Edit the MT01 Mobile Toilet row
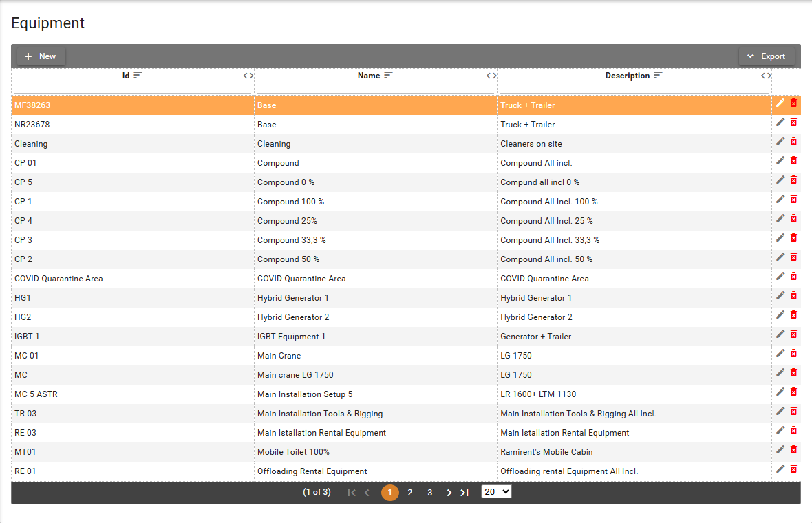The height and width of the screenshot is (523, 812). (780, 449)
